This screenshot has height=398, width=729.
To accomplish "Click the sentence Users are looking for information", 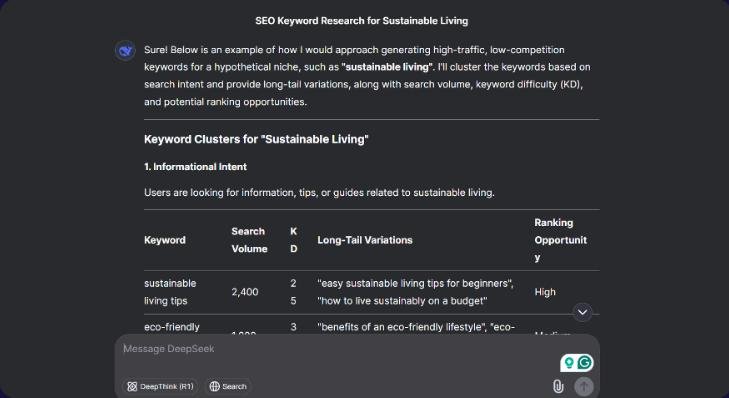I will (x=319, y=192).
